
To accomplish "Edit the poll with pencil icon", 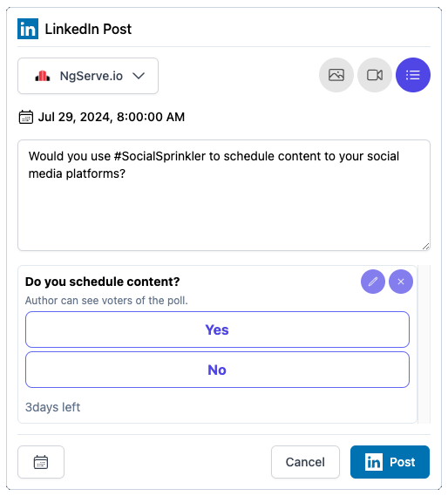I will (373, 282).
